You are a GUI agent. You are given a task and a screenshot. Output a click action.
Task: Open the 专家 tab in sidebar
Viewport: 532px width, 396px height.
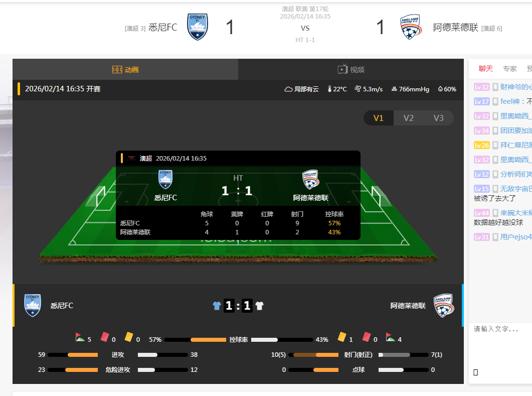coord(509,69)
